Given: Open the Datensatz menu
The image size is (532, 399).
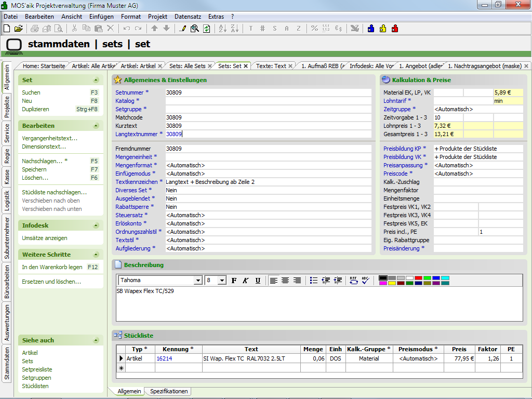Looking at the screenshot, I should (186, 17).
